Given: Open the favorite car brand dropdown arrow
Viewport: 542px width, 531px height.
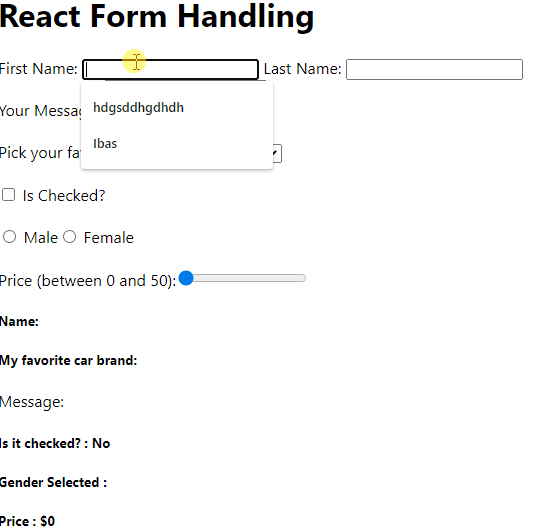Looking at the screenshot, I should click(277, 153).
